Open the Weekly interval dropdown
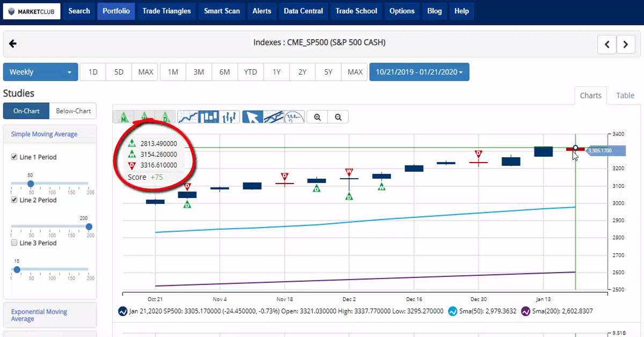The image size is (644, 337). click(40, 72)
